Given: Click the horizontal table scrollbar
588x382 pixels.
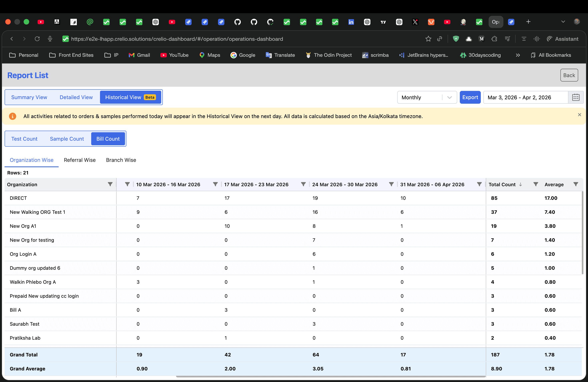Looking at the screenshot, I should click(331, 377).
